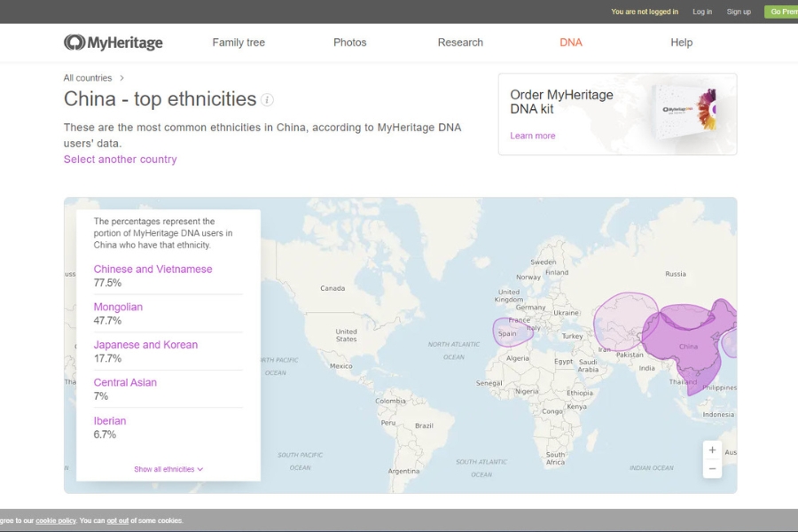Select the Chinese and Vietnamese ethnicity
798x532 pixels.
coord(153,269)
